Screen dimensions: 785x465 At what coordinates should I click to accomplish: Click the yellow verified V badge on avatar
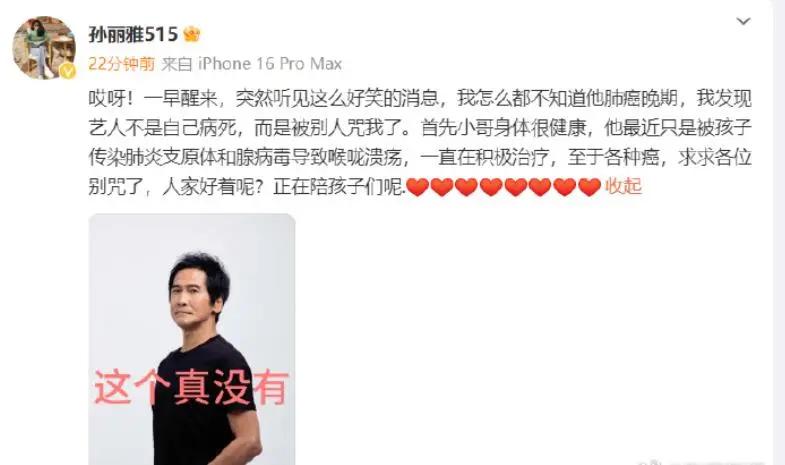click(68, 71)
